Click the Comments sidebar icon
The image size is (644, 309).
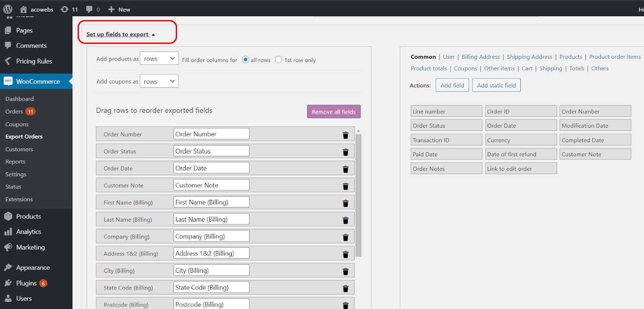[8, 46]
